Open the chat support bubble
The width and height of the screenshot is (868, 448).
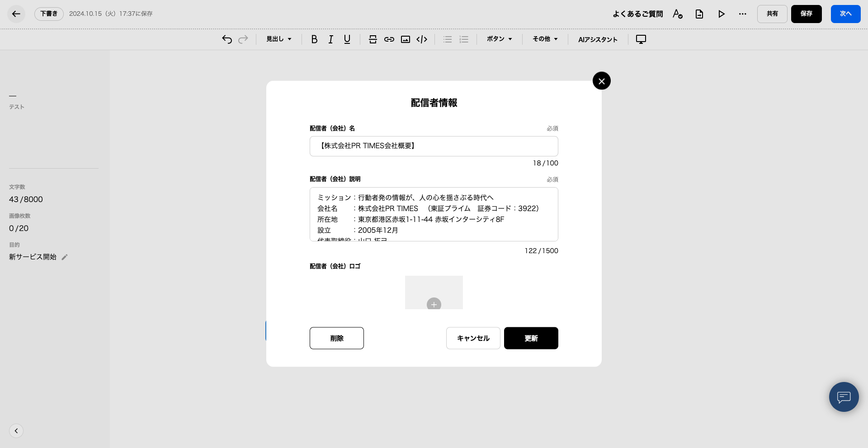(844, 397)
